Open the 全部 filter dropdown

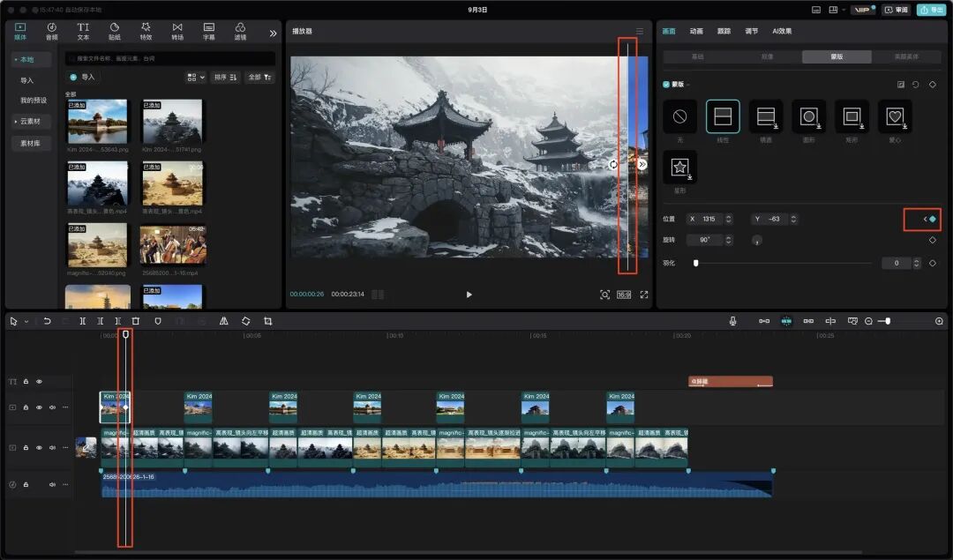[x=259, y=77]
